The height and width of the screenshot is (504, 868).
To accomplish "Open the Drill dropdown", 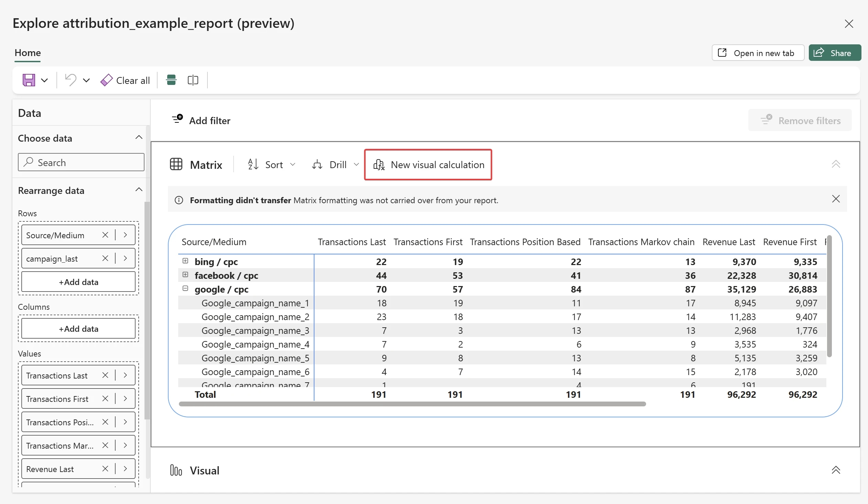I will 335,165.
